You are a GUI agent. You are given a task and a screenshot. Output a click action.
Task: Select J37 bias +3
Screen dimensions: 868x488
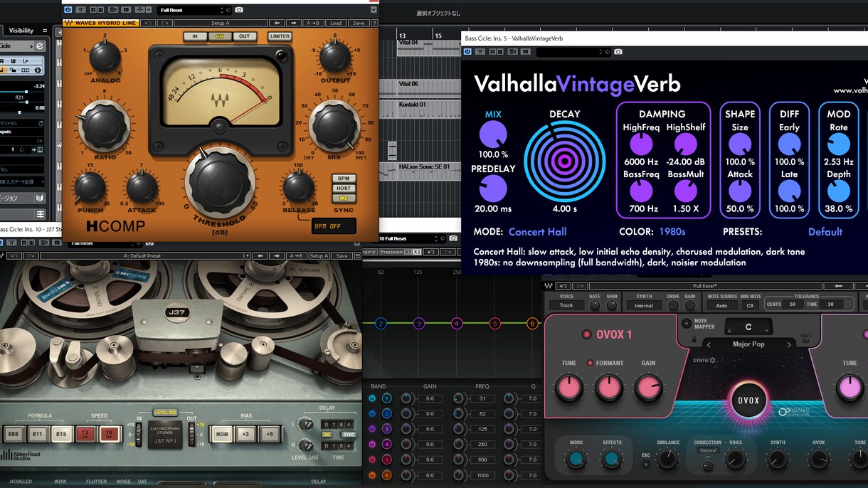point(245,433)
